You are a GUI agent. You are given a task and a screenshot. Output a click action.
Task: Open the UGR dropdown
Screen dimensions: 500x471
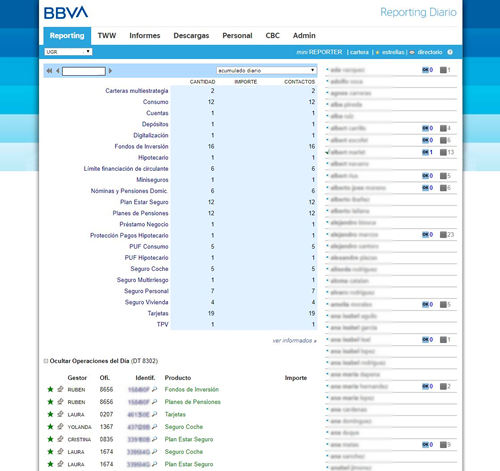click(68, 52)
